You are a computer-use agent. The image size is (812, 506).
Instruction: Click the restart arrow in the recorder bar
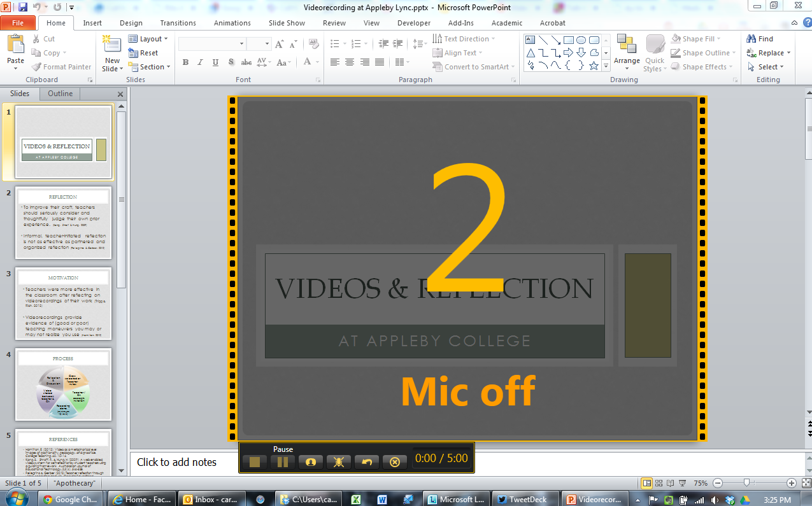pos(366,462)
